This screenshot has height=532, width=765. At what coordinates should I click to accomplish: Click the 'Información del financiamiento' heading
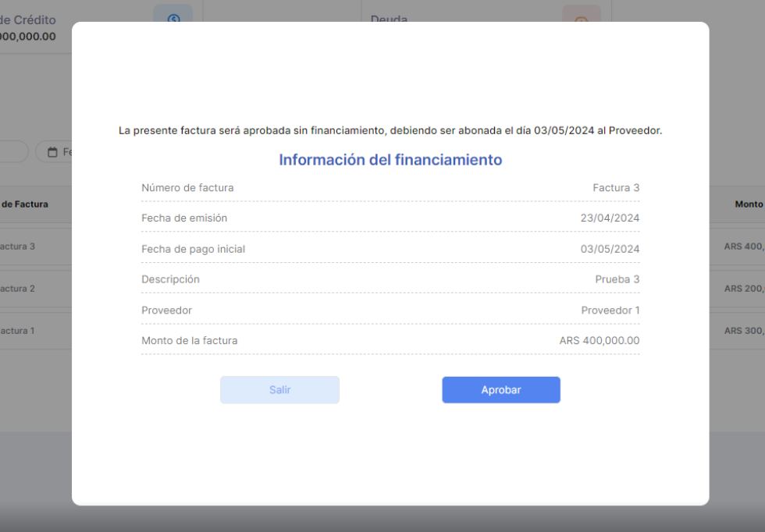pos(390,160)
